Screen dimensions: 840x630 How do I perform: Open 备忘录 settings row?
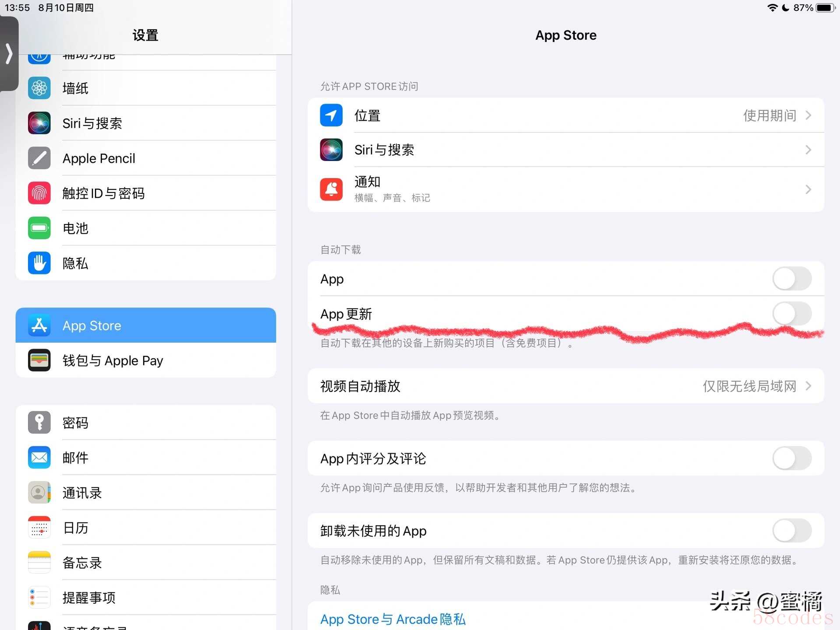(x=146, y=563)
